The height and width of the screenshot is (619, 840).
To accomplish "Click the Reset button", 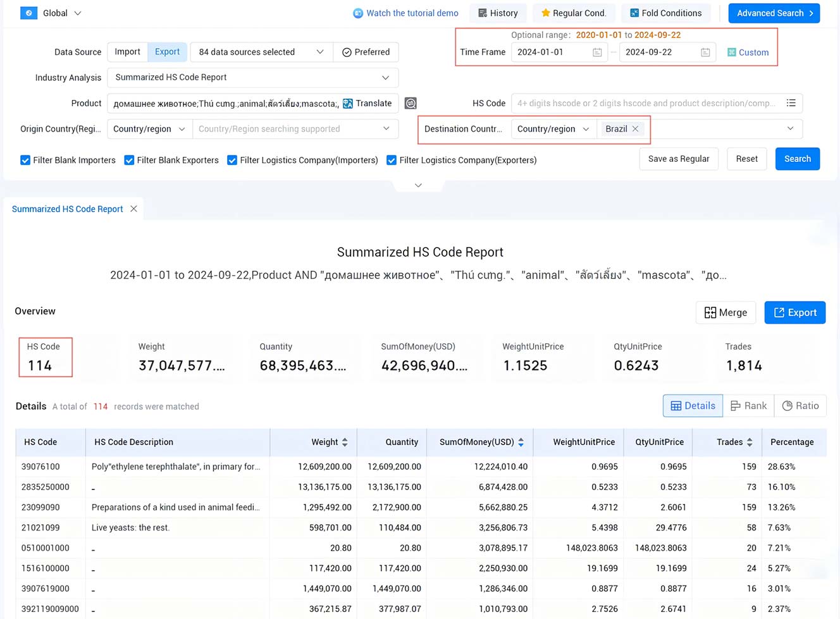I will (x=747, y=159).
